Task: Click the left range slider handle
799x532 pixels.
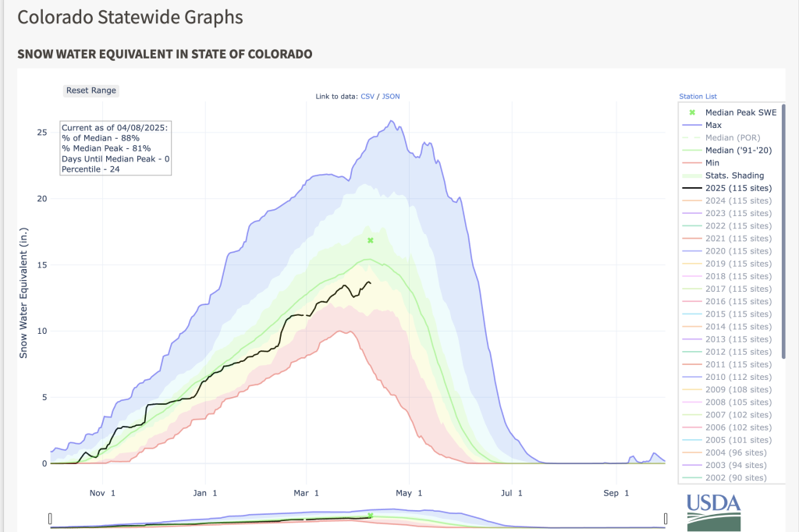Action: 50,519
